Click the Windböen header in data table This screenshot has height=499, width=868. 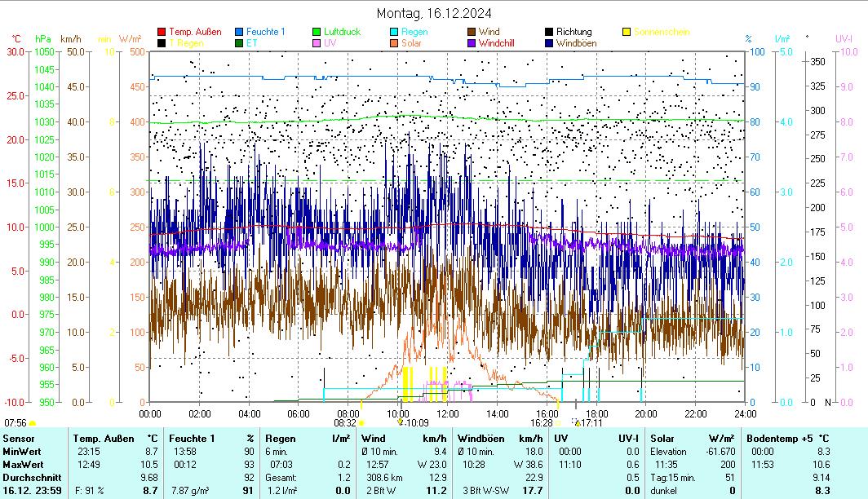point(481,439)
